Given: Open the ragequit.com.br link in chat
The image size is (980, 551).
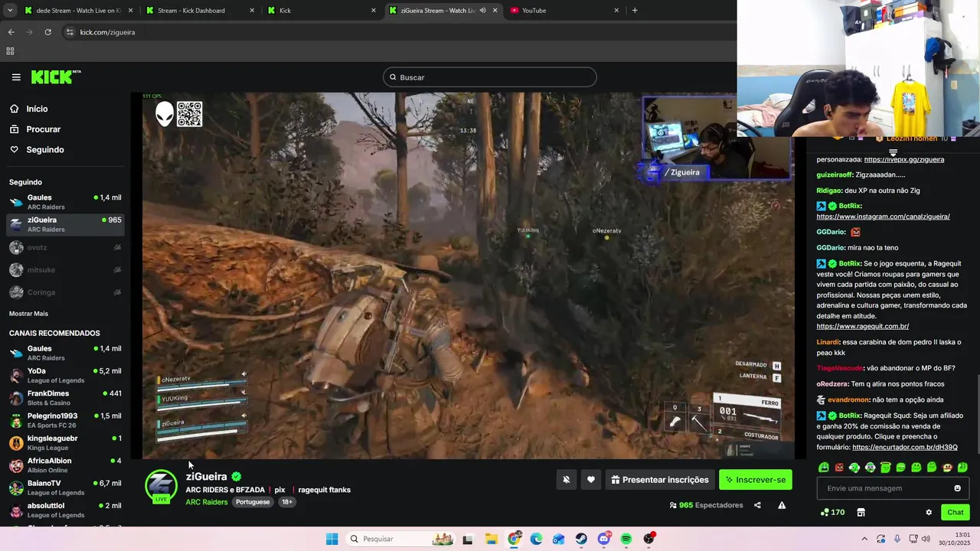Looking at the screenshot, I should point(863,326).
